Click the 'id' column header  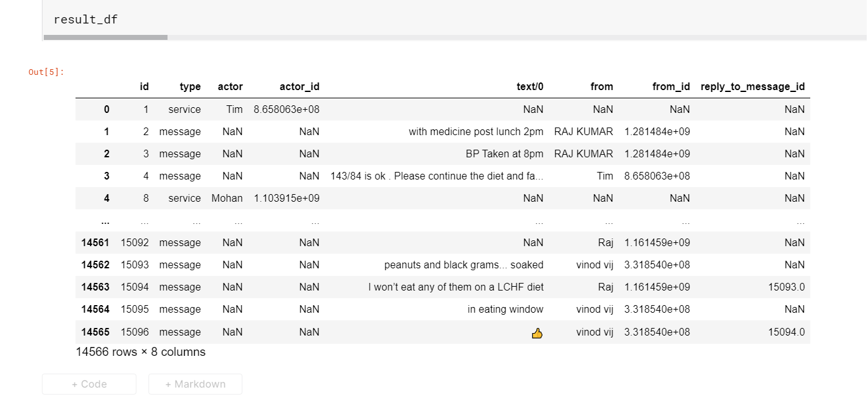point(145,87)
